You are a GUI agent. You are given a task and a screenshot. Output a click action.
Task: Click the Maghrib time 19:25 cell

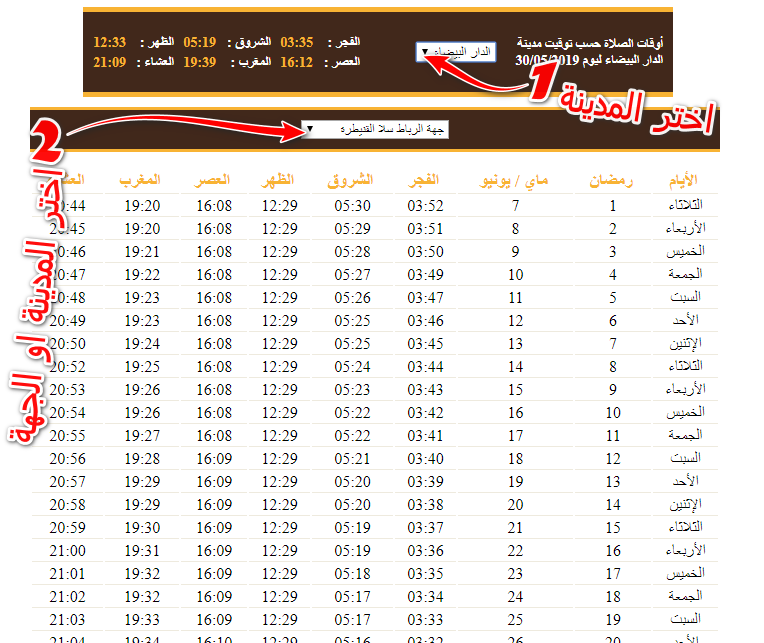click(142, 366)
